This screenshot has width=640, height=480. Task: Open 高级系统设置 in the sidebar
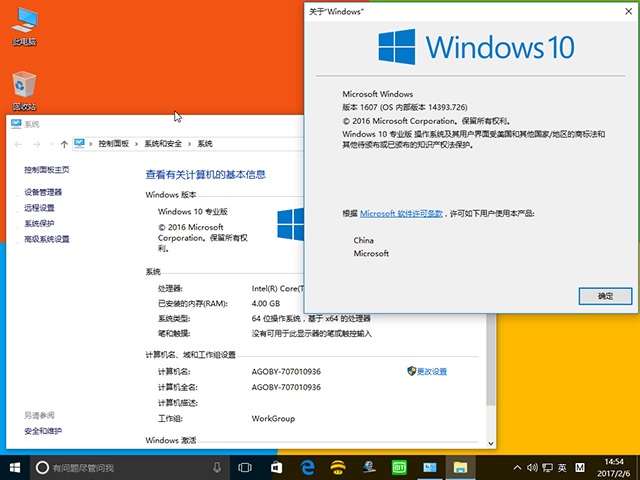(47, 239)
